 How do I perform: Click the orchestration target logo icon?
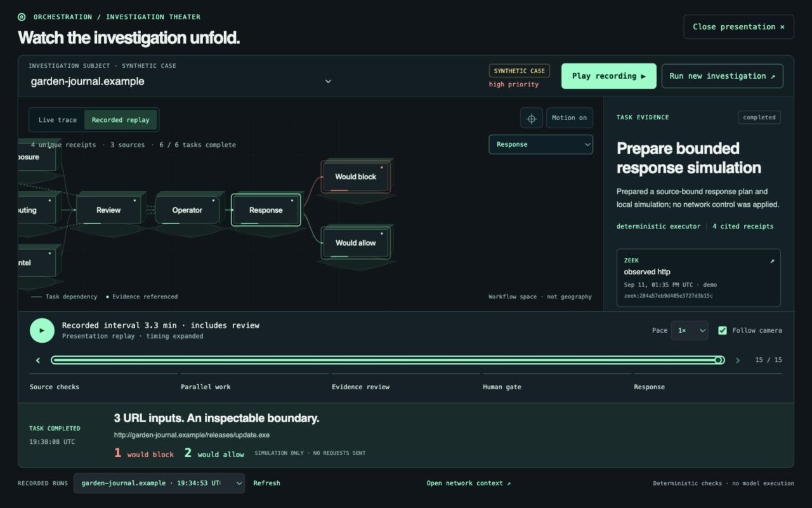coord(22,17)
